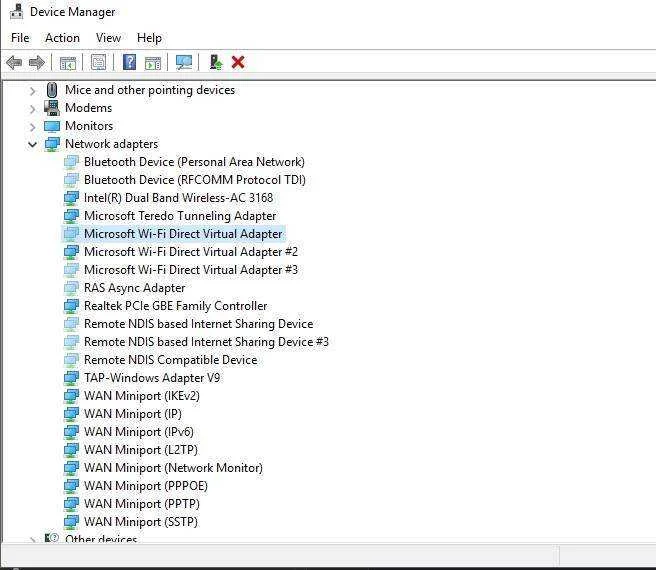Select Mice and other pointing devices label

[x=150, y=90]
